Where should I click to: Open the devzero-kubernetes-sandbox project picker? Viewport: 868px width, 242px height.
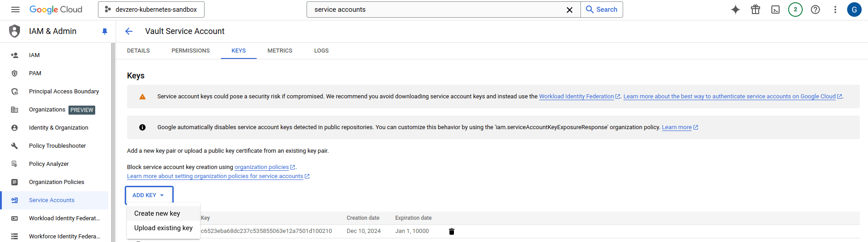pos(151,10)
